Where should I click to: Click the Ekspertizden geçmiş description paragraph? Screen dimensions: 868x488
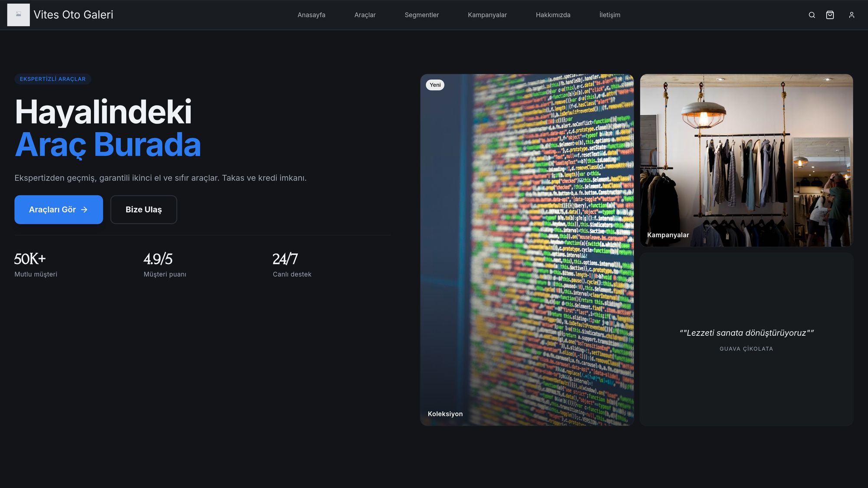coord(161,178)
